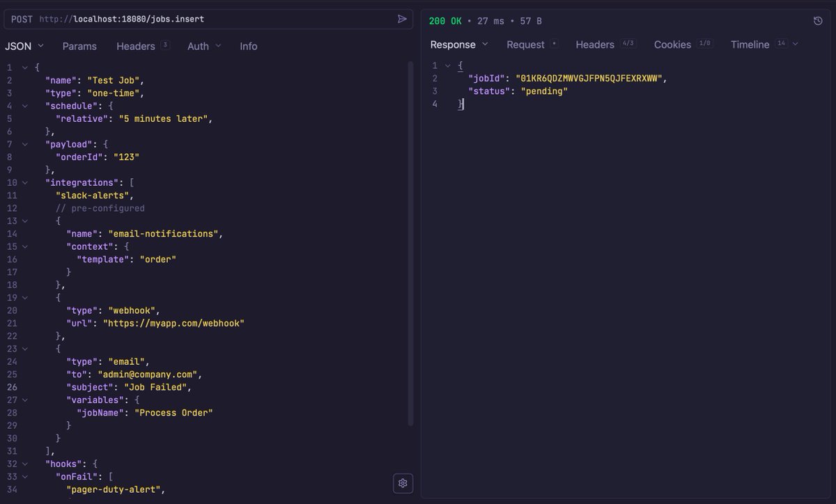Click the "email-notifications" name value

164,233
